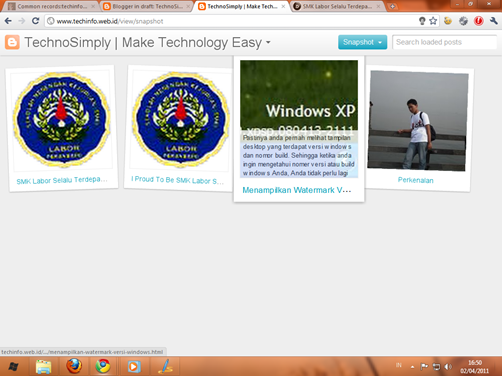Viewport: 502px width, 376px height.
Task: Click the lightbulb icon in the address bar
Action: tap(422, 21)
